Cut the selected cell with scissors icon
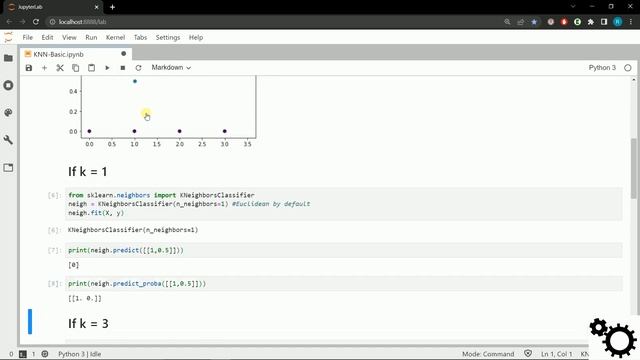This screenshot has width=640, height=360. pyautogui.click(x=60, y=68)
